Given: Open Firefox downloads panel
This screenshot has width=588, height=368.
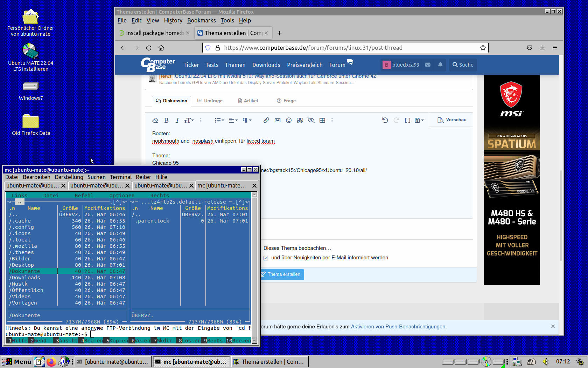Looking at the screenshot, I should 542,48.
